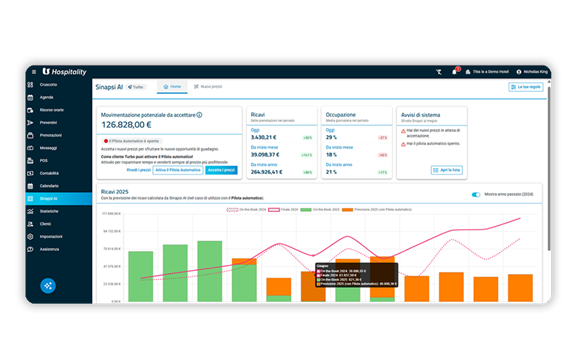
Task: Click the Cruscotto dashboard sidebar icon
Action: point(30,85)
